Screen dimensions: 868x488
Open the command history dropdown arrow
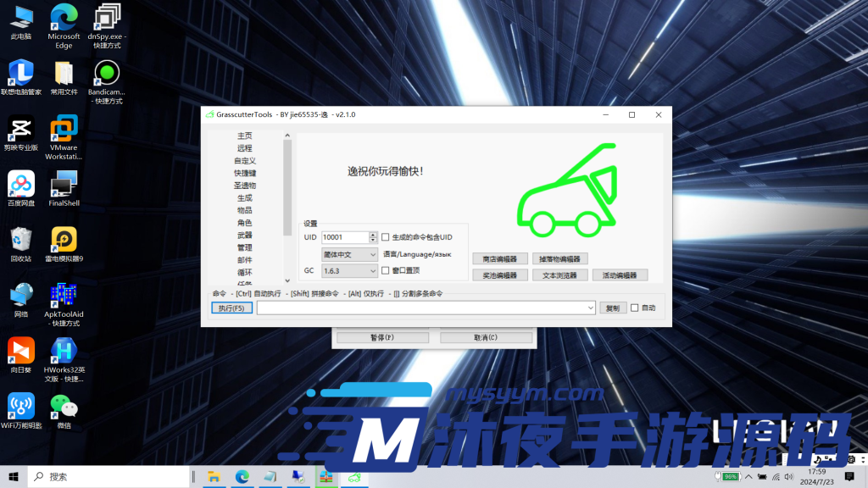click(x=593, y=308)
